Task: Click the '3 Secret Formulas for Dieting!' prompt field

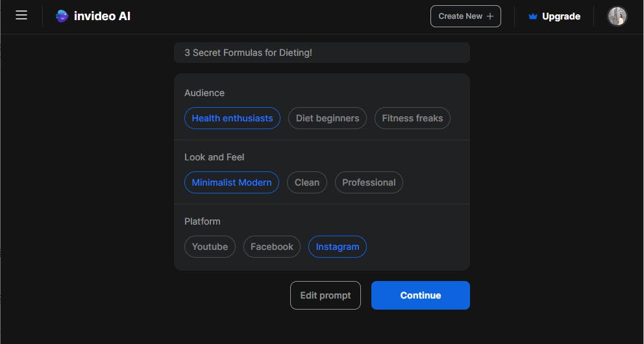Action: coord(321,53)
